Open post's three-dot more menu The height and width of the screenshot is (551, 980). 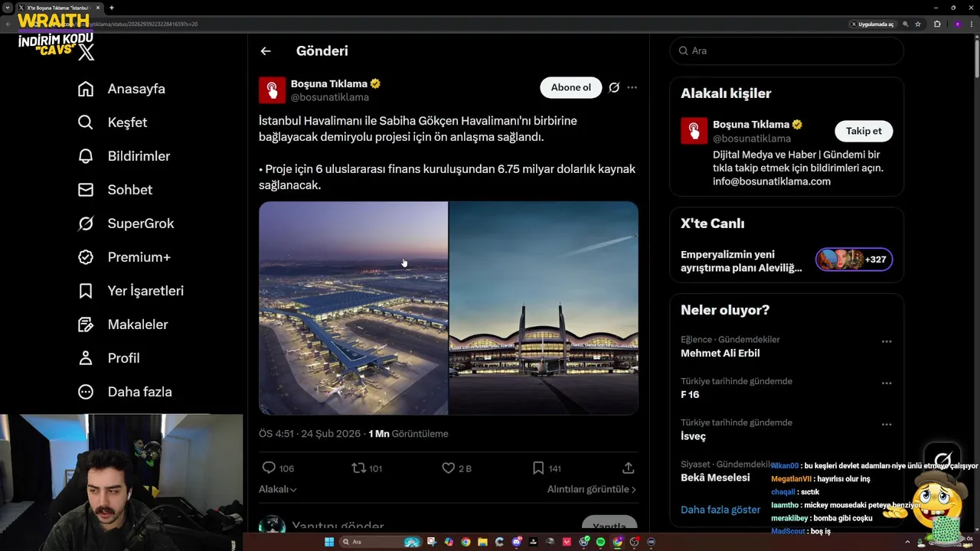click(x=632, y=87)
